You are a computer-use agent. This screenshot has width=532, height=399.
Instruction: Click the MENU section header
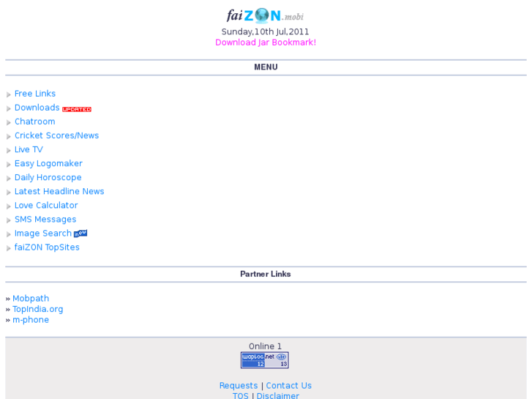(266, 67)
